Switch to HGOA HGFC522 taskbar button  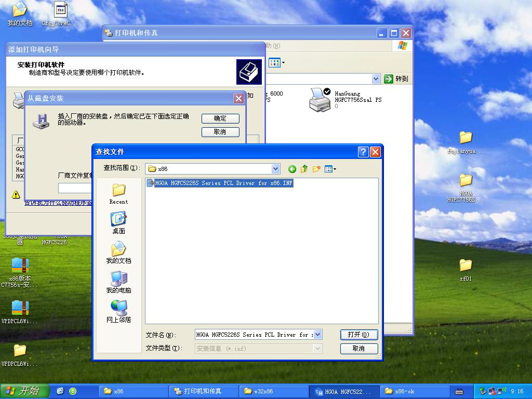click(x=344, y=391)
